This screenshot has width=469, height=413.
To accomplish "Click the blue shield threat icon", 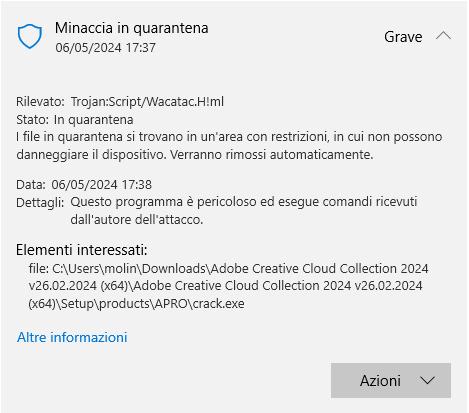I will pyautogui.click(x=30, y=36).
